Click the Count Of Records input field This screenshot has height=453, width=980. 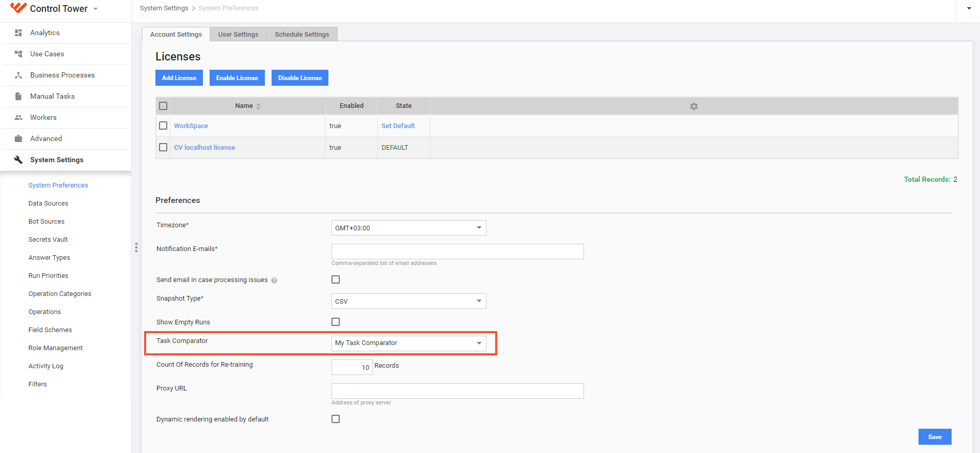[352, 367]
